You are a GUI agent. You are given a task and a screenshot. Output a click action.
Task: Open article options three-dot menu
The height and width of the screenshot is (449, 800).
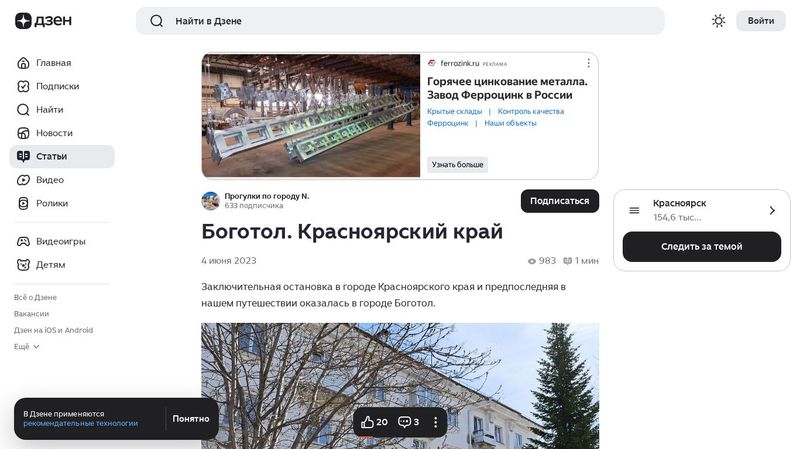(x=435, y=422)
